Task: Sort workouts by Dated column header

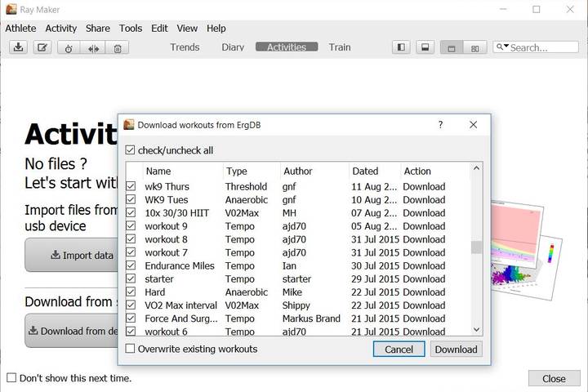Action: [x=375, y=171]
